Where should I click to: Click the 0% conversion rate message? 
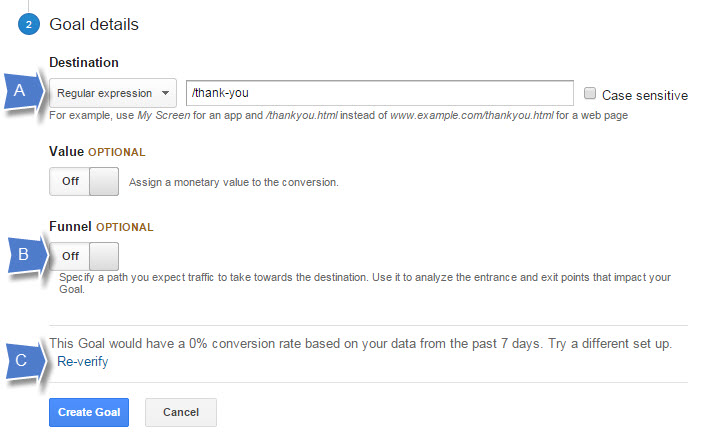(x=360, y=343)
